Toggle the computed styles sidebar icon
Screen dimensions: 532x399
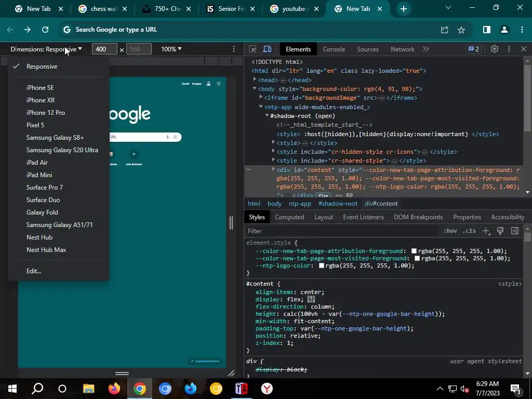515,231
